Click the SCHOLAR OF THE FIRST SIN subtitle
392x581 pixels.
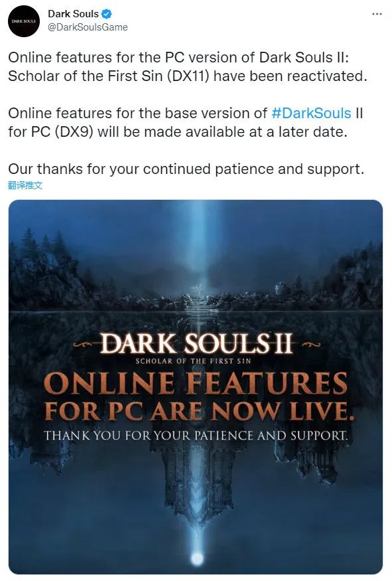(193, 361)
